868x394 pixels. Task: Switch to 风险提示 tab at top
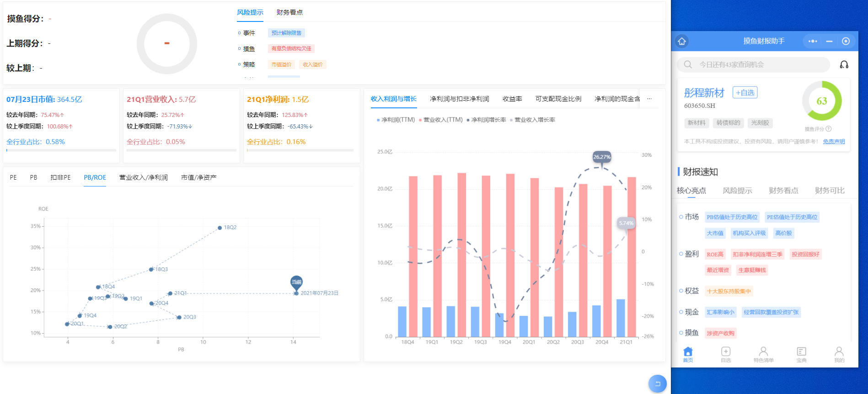point(250,12)
